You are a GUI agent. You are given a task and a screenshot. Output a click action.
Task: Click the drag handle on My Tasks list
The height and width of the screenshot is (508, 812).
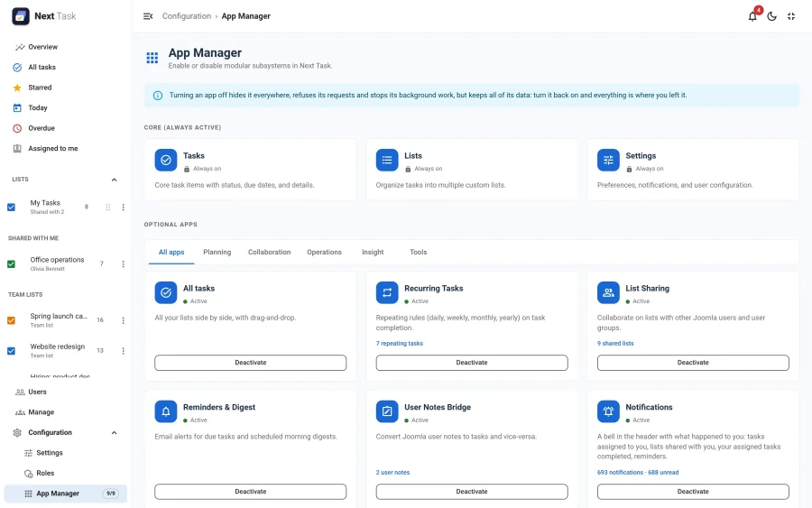(x=107, y=208)
